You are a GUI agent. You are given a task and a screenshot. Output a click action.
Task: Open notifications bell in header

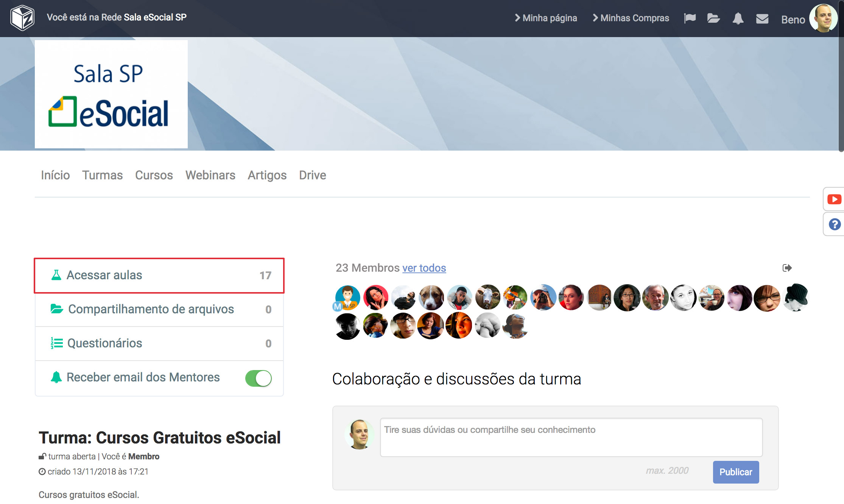[738, 18]
